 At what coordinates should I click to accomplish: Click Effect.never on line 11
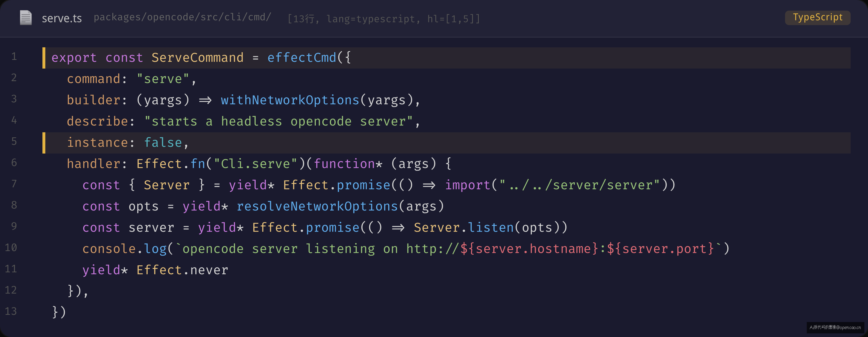click(x=182, y=270)
